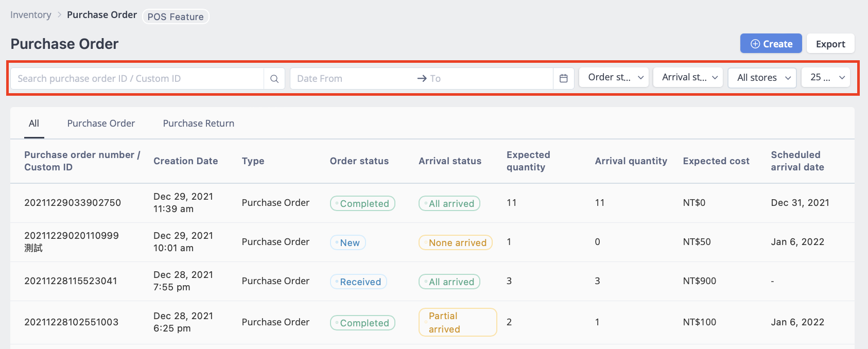Open the calendar date picker icon
Viewport: 868px width, 349px height.
click(x=564, y=79)
